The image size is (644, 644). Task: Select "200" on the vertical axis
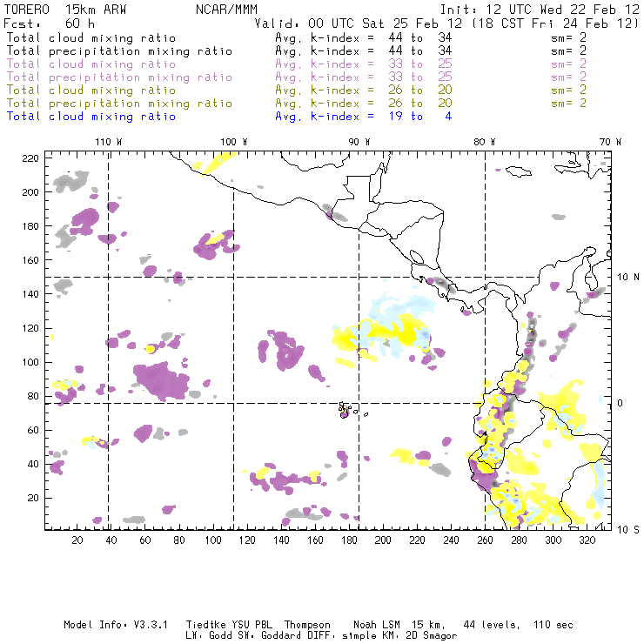[x=30, y=192]
